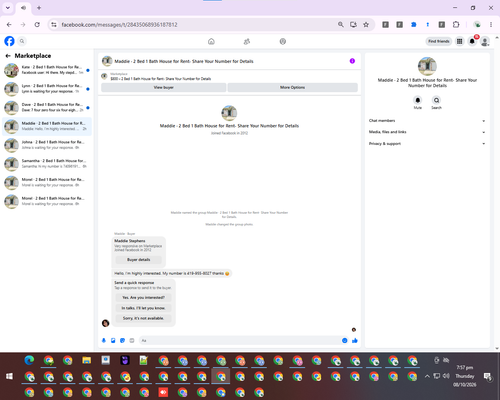The width and height of the screenshot is (500, 400).
Task: Click the Search conversation icon in right panel
Action: click(436, 100)
